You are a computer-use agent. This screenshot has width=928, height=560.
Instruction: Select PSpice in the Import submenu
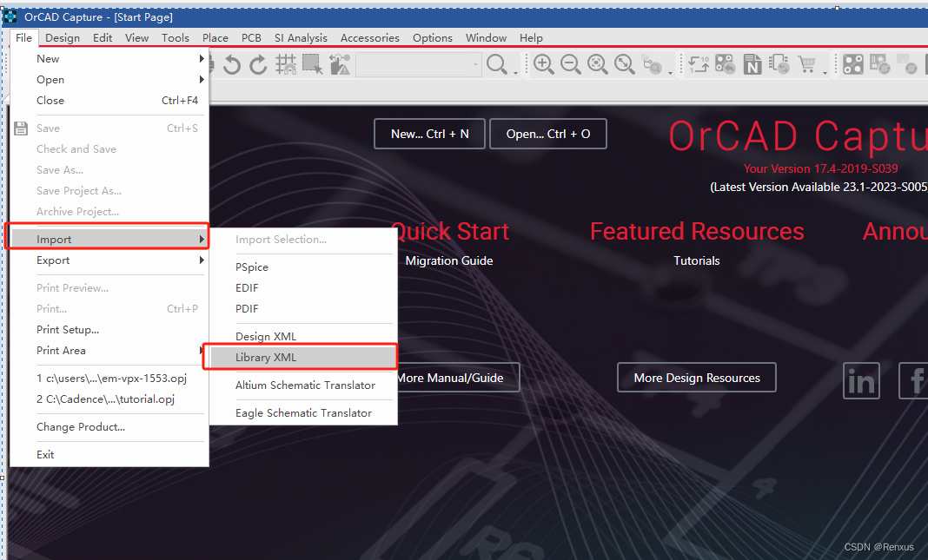pyautogui.click(x=252, y=267)
